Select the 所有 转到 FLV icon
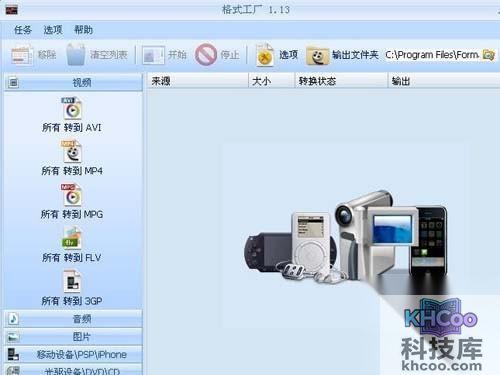500x375 pixels. [72, 238]
